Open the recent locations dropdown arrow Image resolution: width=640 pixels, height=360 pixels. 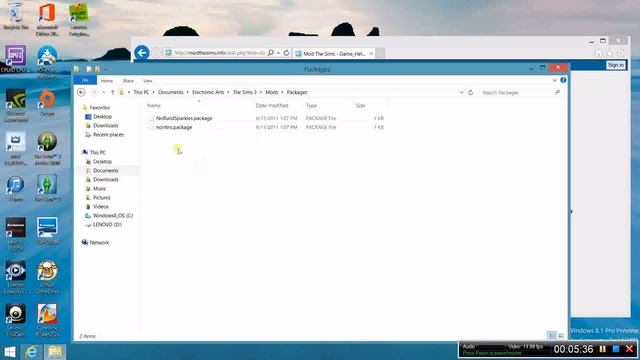coord(104,93)
